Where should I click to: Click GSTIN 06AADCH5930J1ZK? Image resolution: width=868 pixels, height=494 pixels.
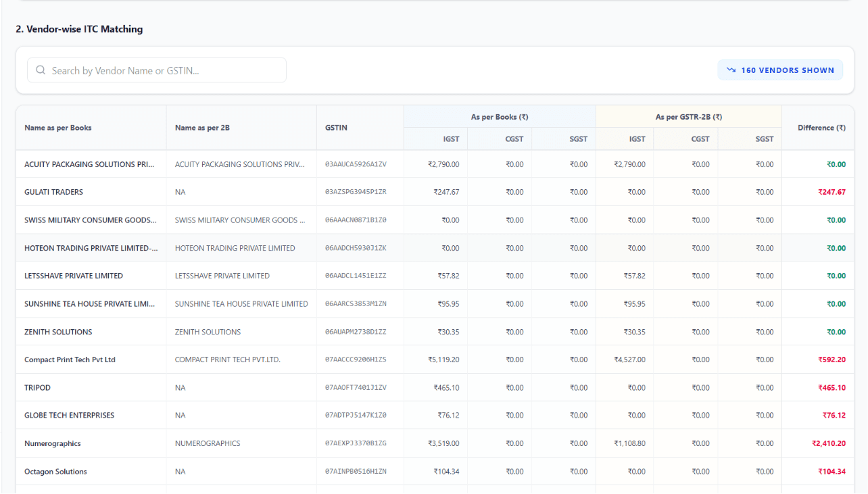tap(356, 248)
